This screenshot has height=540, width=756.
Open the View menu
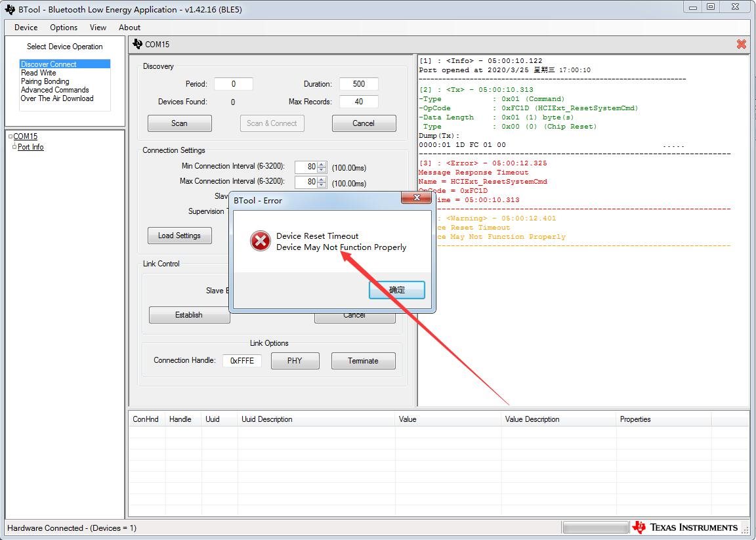click(x=98, y=28)
